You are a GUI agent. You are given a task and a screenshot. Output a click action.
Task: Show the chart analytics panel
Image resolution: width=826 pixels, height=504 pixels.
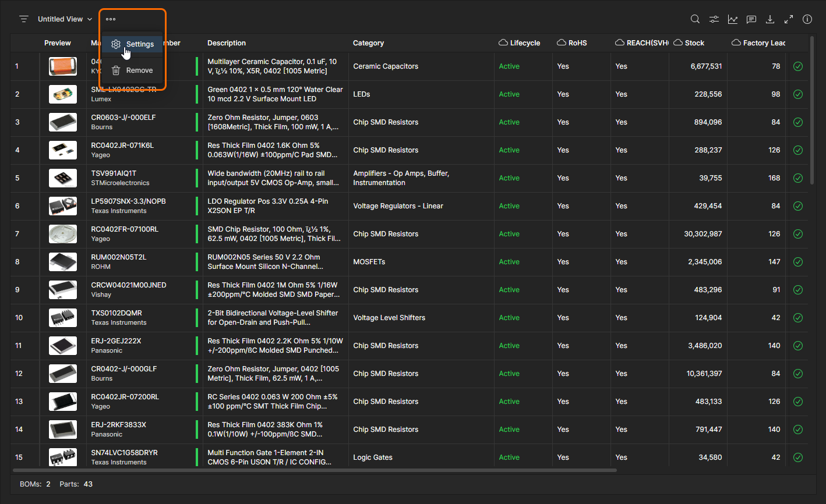(x=732, y=19)
